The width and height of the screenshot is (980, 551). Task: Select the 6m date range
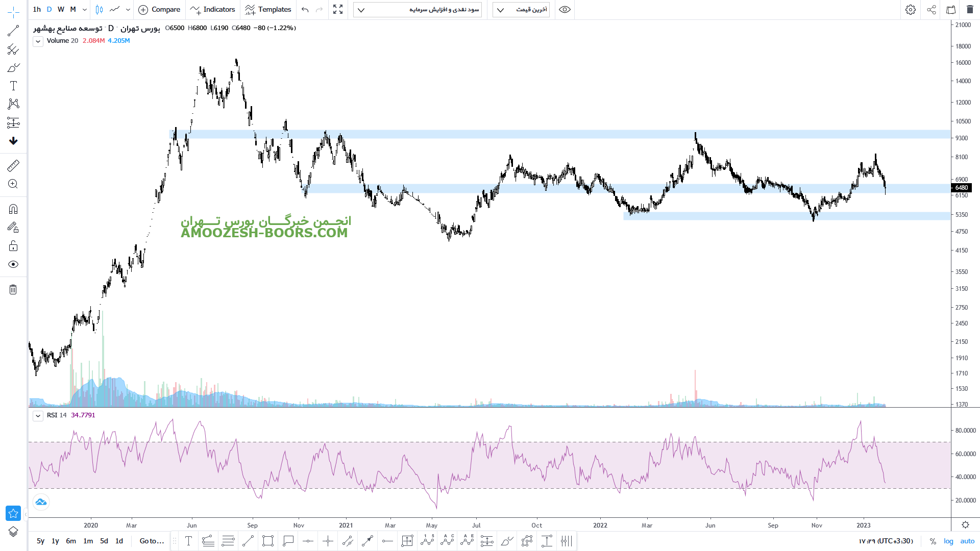pyautogui.click(x=71, y=541)
